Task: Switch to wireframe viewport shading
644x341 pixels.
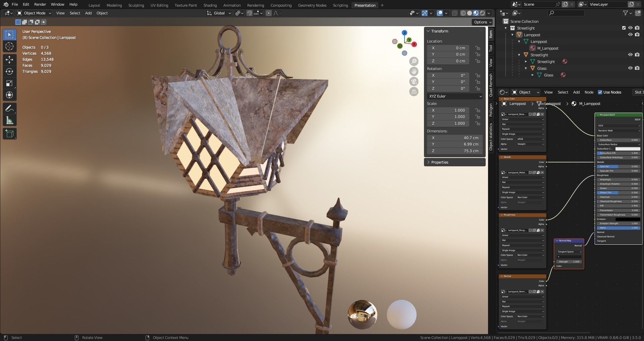Action: pyautogui.click(x=463, y=13)
